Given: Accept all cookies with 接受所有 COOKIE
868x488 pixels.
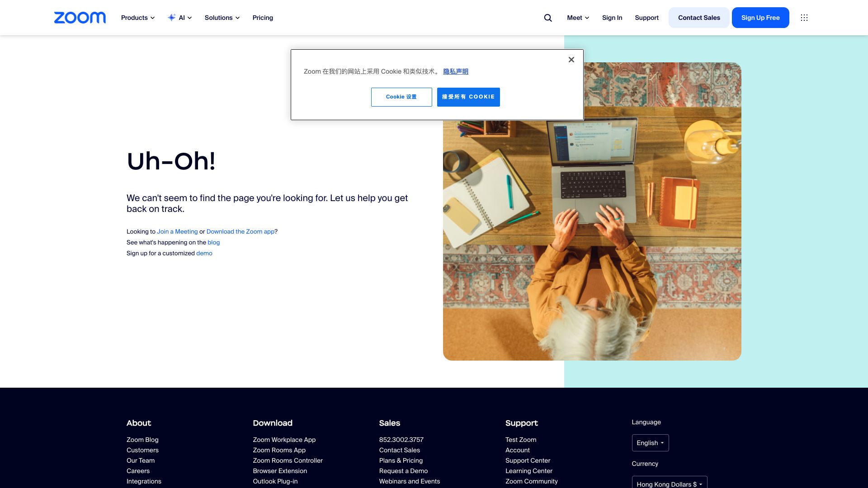Looking at the screenshot, I should (468, 97).
